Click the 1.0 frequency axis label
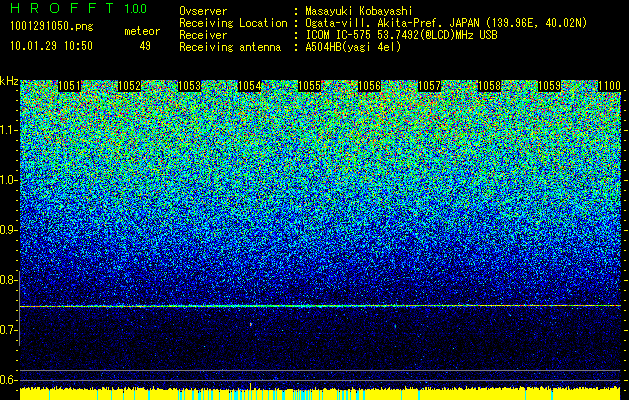The image size is (629, 400). [x=8, y=181]
